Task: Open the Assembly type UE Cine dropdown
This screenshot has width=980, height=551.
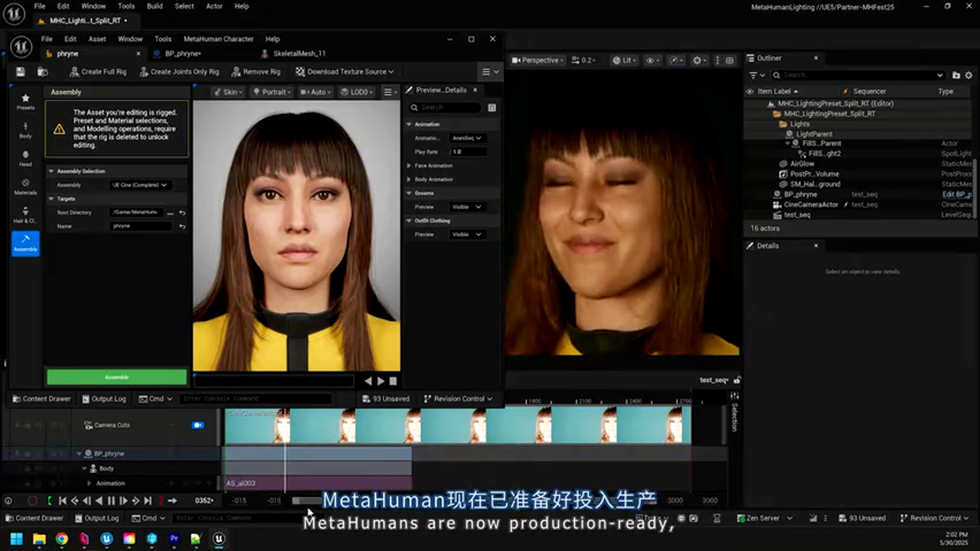Action: click(x=139, y=185)
